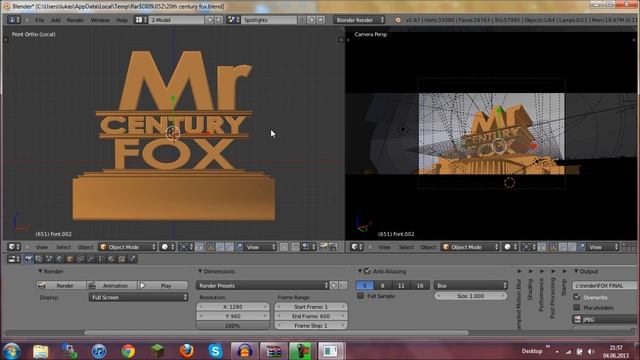The height and width of the screenshot is (360, 640).
Task: Switch to World properties tab
Action: [60, 259]
